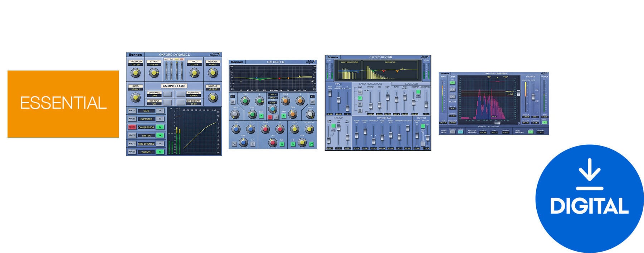Click the red MF node on the EQ curve

(x=279, y=78)
